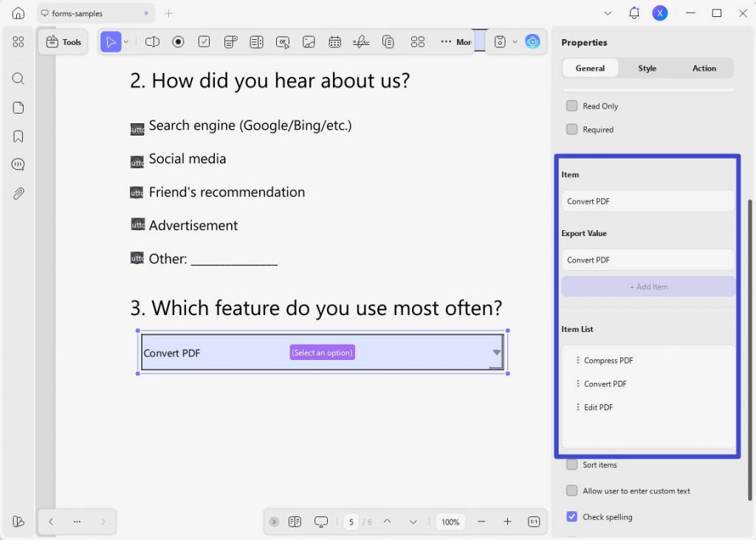756x540 pixels.
Task: Go to the home screen icon
Action: point(18,13)
